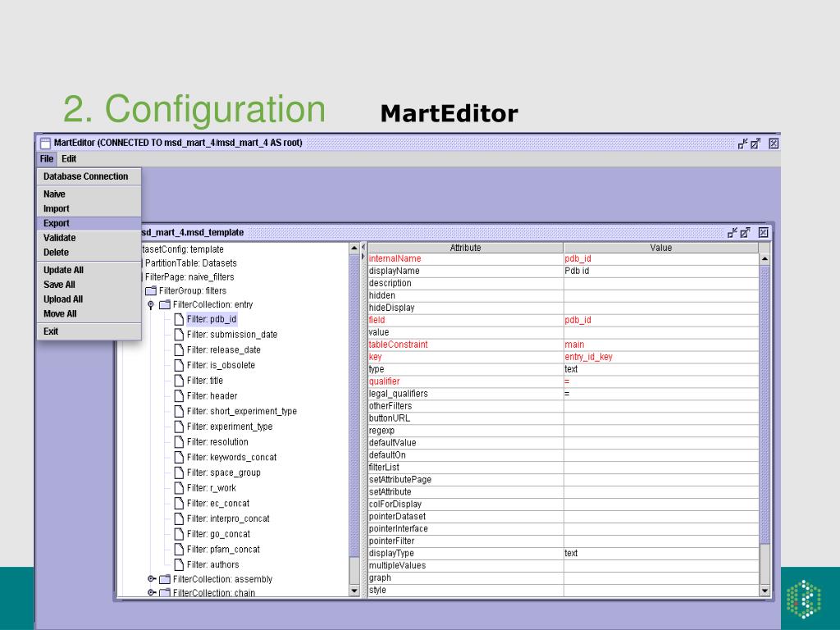Viewport: 840px width, 630px height.
Task: Select Filter: experiment_type node
Action: (230, 427)
